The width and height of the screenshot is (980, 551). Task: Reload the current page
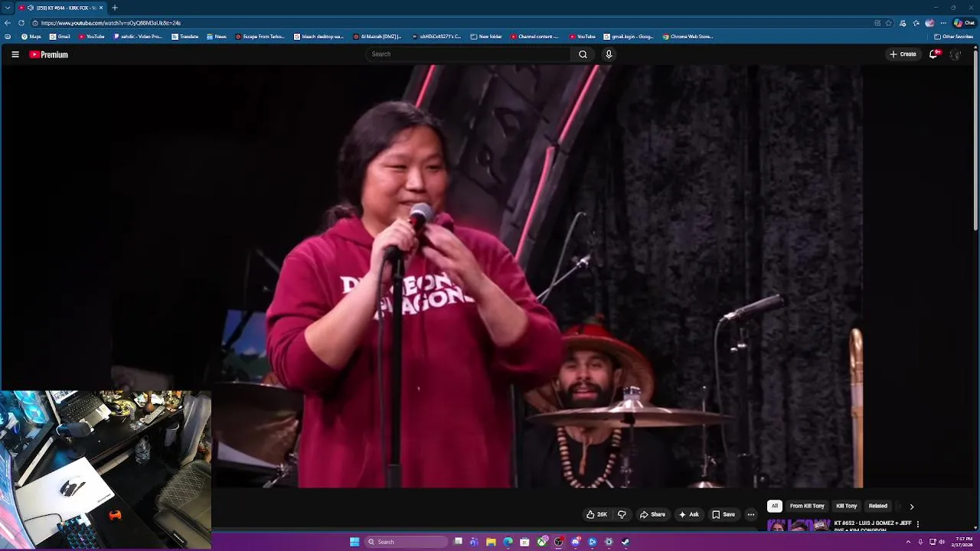coord(21,23)
